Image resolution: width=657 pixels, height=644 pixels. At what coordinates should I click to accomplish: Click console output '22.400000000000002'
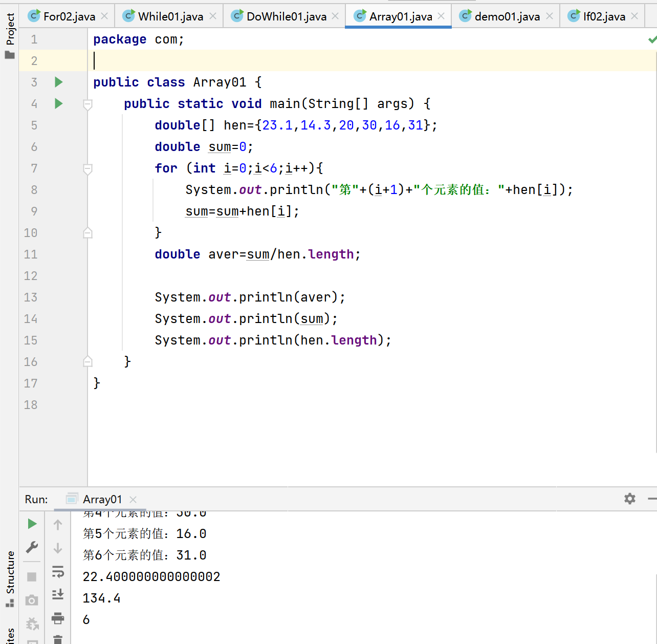click(151, 577)
